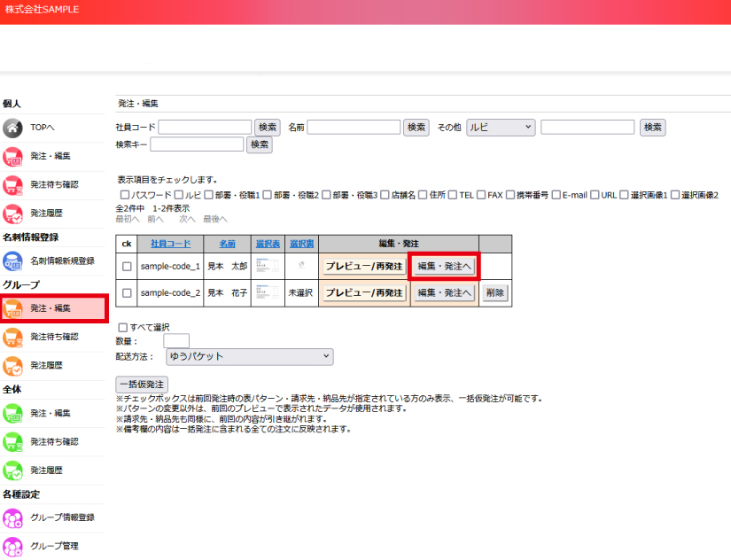Select グループ 発注・編集 in sidebar
Image resolution: width=731 pixels, height=560 pixels.
[51, 308]
